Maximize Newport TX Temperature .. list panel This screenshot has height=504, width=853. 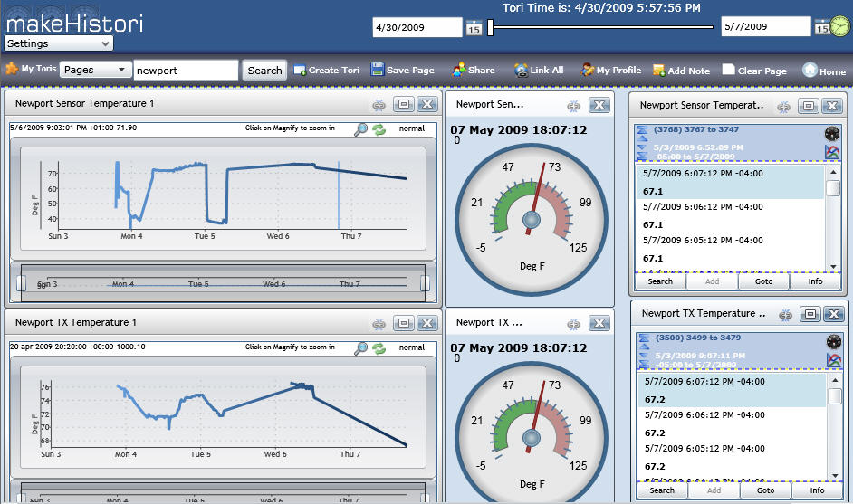pyautogui.click(x=810, y=314)
